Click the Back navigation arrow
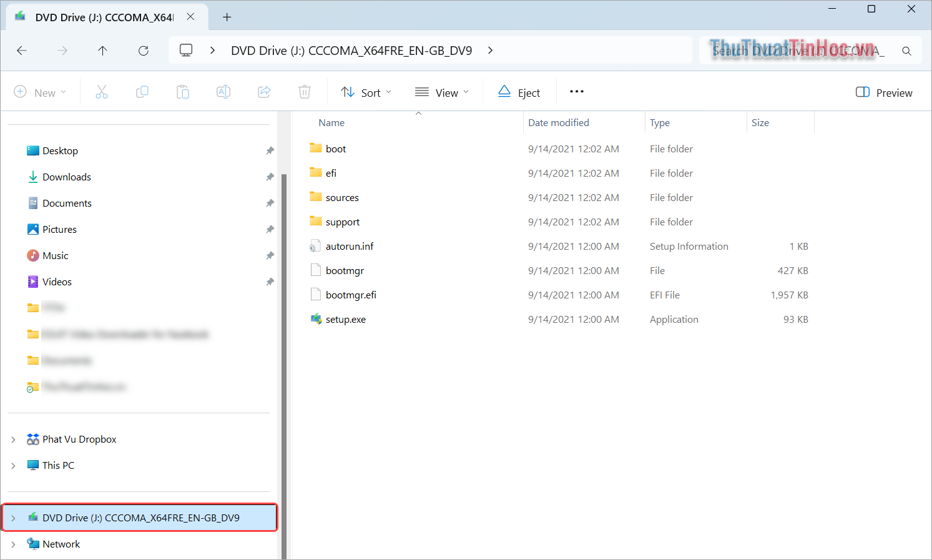The height and width of the screenshot is (560, 932). 22,51
